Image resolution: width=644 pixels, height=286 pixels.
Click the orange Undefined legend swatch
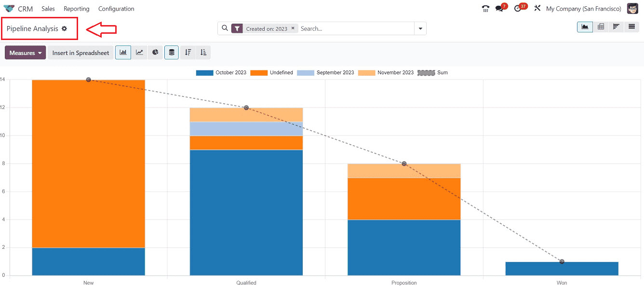point(259,73)
